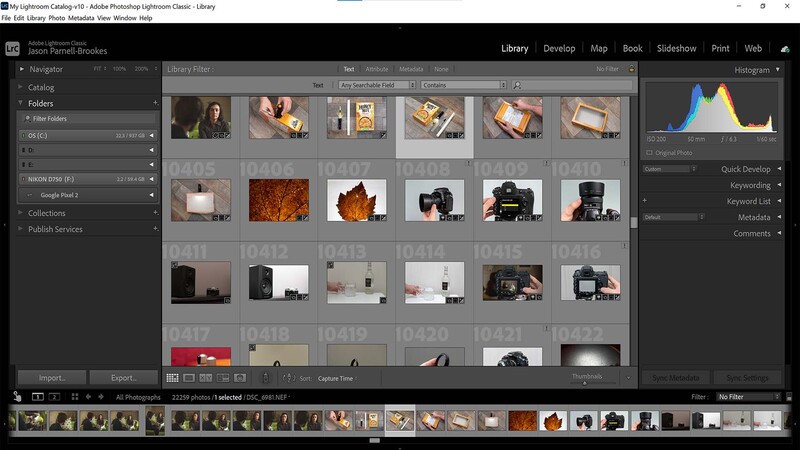Click the Filter Folders search icon
The height and width of the screenshot is (450, 800).
(x=28, y=118)
